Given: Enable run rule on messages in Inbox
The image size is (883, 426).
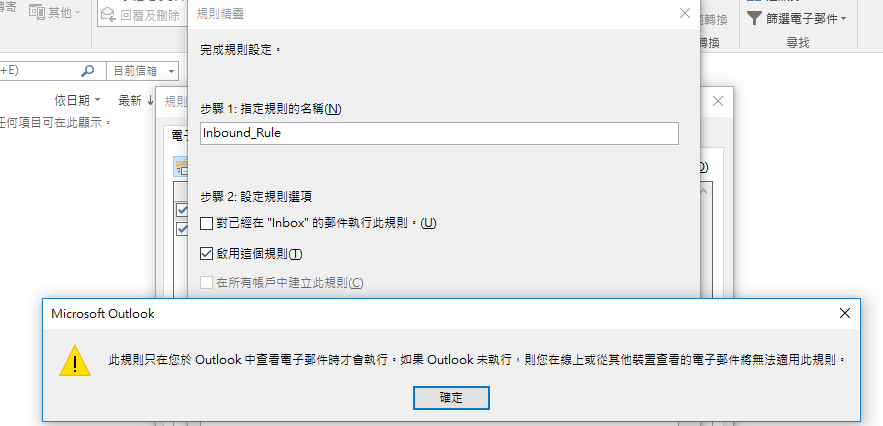Looking at the screenshot, I should (x=207, y=224).
